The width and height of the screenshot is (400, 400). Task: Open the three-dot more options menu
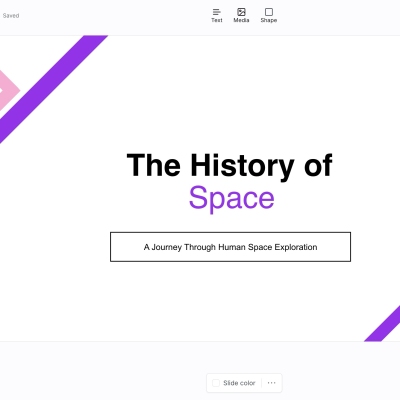point(272,383)
